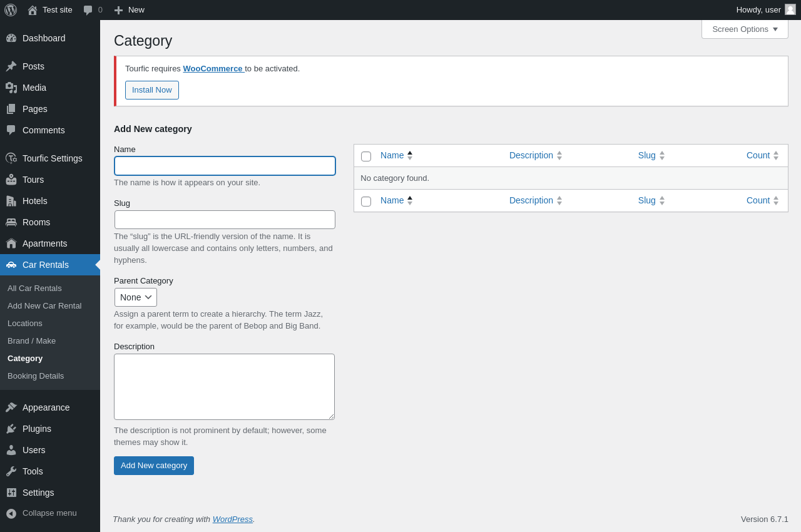Viewport: 801px width, 532px height.
Task: Open Apartments via its house icon
Action: point(11,243)
